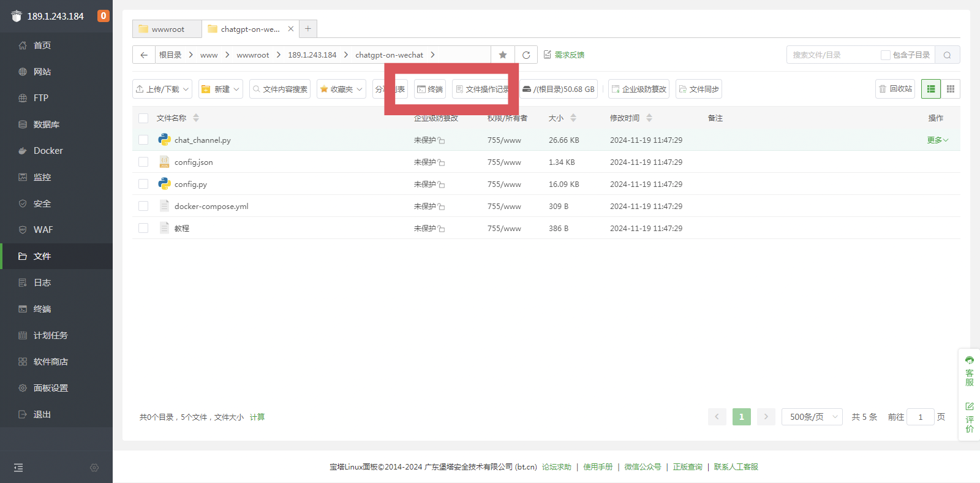
Task: Open 监控 monitoring page
Action: (42, 177)
